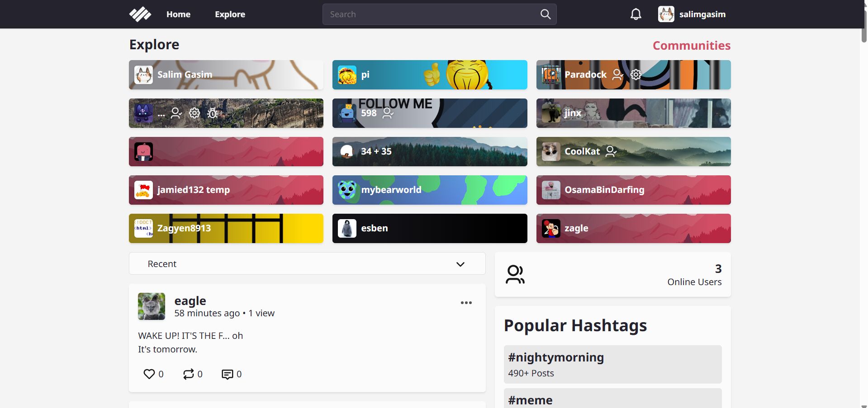Click bug badge on rocky card
868x408 pixels.
tap(213, 113)
